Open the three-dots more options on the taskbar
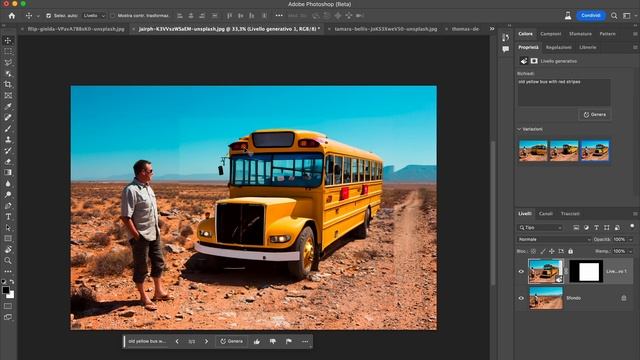640x360 pixels. (305, 341)
